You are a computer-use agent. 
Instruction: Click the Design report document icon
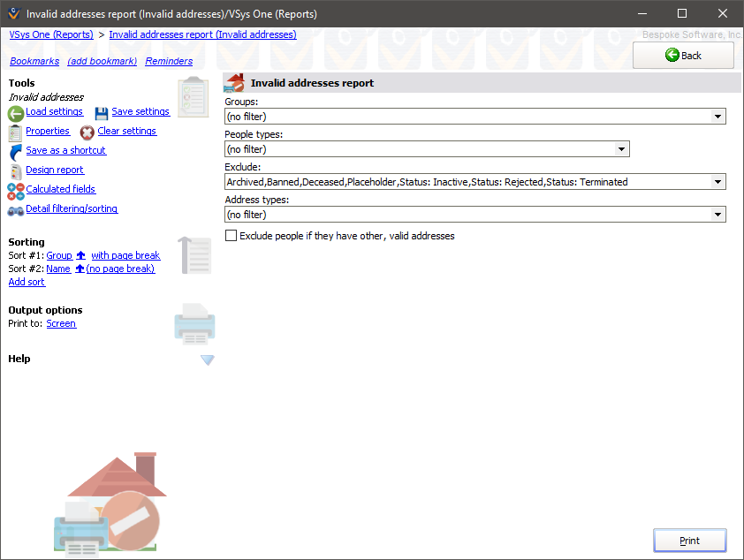14,170
